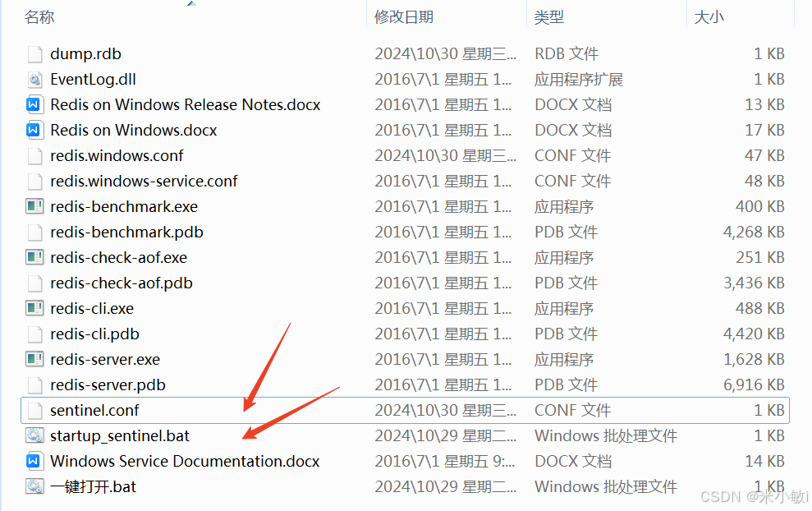Click the 应用程序扩展 type of EventLog.dll
This screenshot has width=812, height=511.
click(x=579, y=80)
